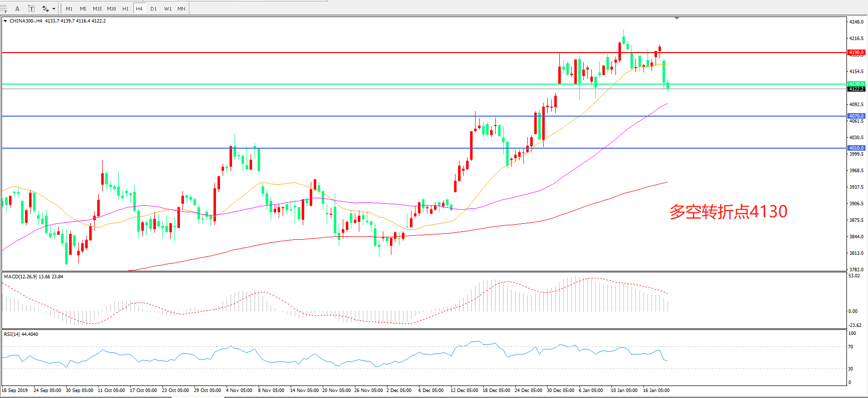The image size is (868, 398).
Task: Switch to M15 timeframe
Action: click(97, 9)
